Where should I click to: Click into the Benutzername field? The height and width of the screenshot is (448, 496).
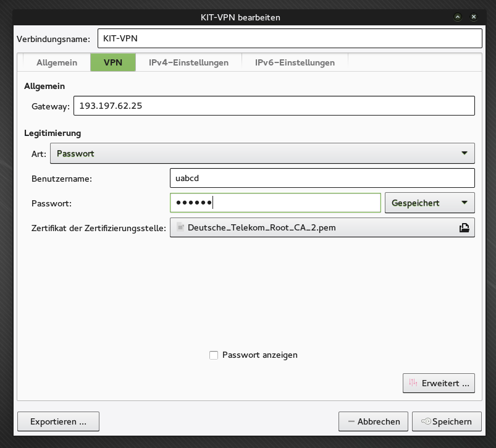pyautogui.click(x=321, y=178)
